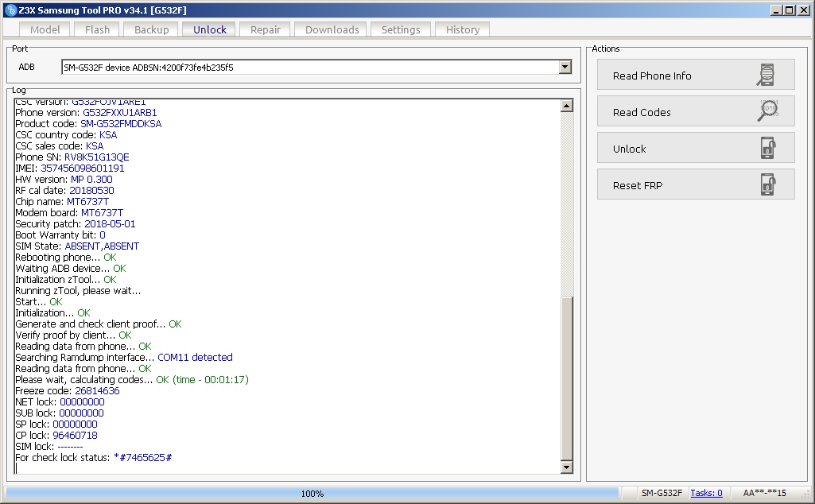Click the Chip name MT6737T value
Image resolution: width=815 pixels, height=504 pixels.
point(87,202)
